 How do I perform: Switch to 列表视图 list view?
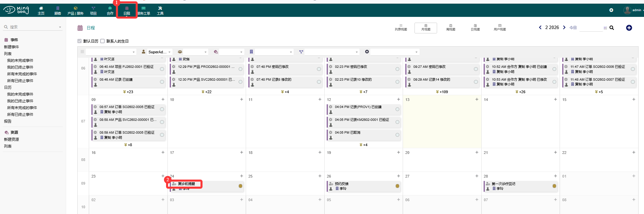click(x=401, y=28)
